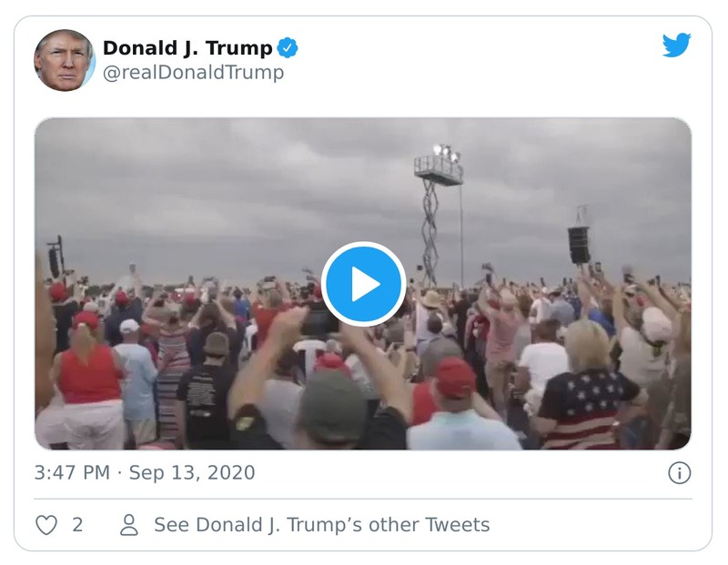Open the tweet via its timestamp

point(146,472)
